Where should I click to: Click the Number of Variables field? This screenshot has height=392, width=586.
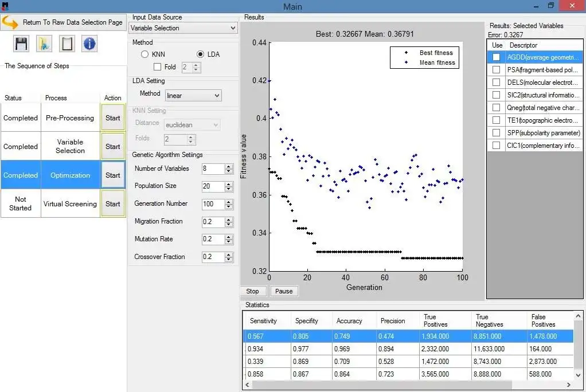[213, 169]
